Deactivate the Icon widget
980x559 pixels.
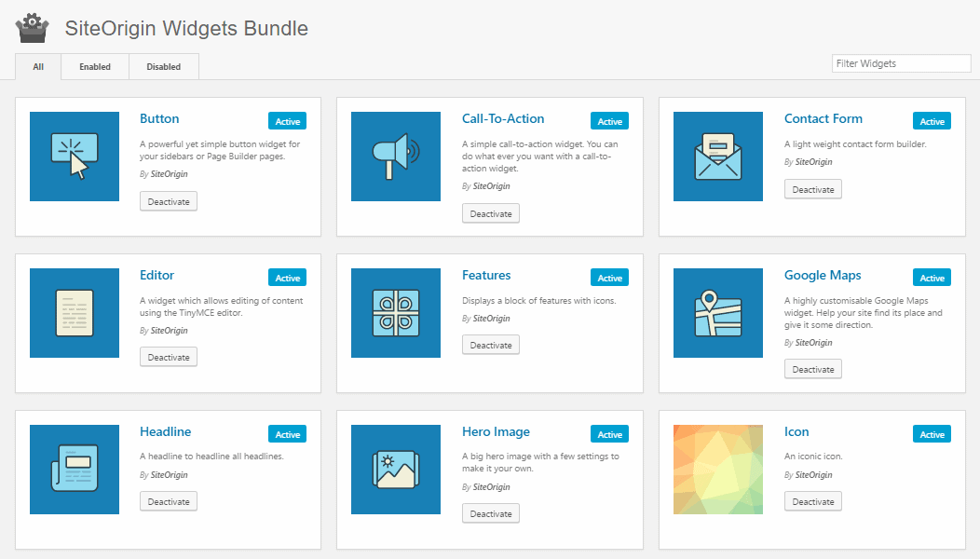click(x=813, y=501)
